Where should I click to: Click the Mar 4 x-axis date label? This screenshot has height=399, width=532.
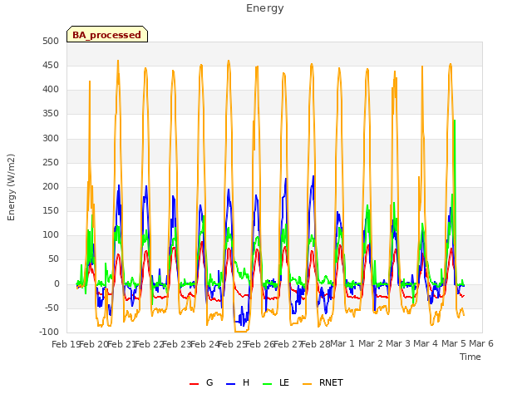point(426,343)
